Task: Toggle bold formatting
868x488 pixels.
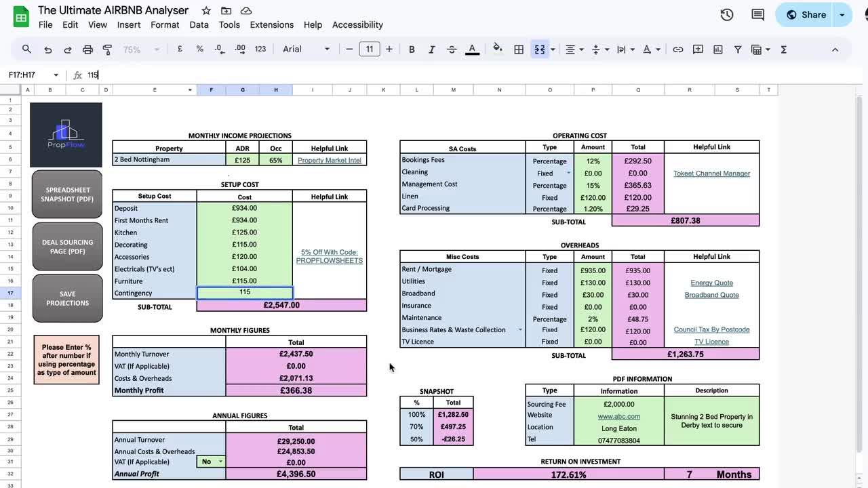Action: [412, 49]
